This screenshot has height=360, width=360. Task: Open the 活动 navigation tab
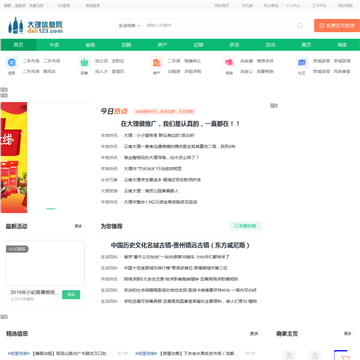(x=270, y=45)
